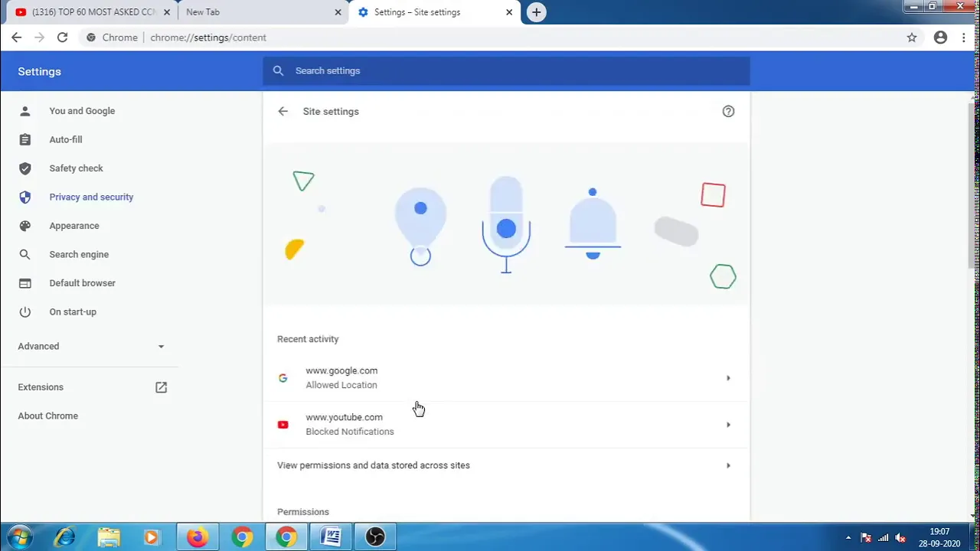Expand the Advanced settings group
The width and height of the screenshot is (980, 551).
tap(90, 346)
